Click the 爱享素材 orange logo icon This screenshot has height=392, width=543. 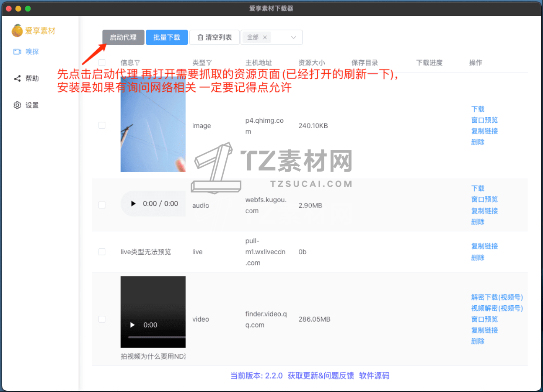pyautogui.click(x=17, y=31)
